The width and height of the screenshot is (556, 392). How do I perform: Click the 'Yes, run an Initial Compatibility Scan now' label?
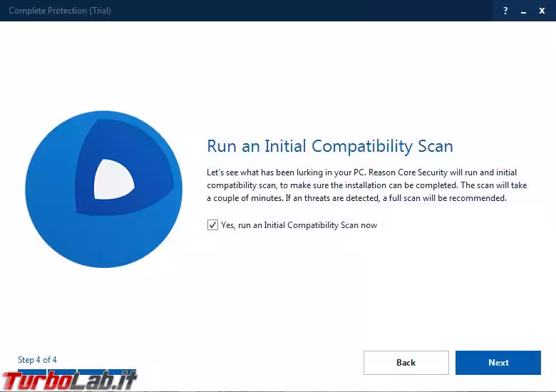pyautogui.click(x=299, y=225)
